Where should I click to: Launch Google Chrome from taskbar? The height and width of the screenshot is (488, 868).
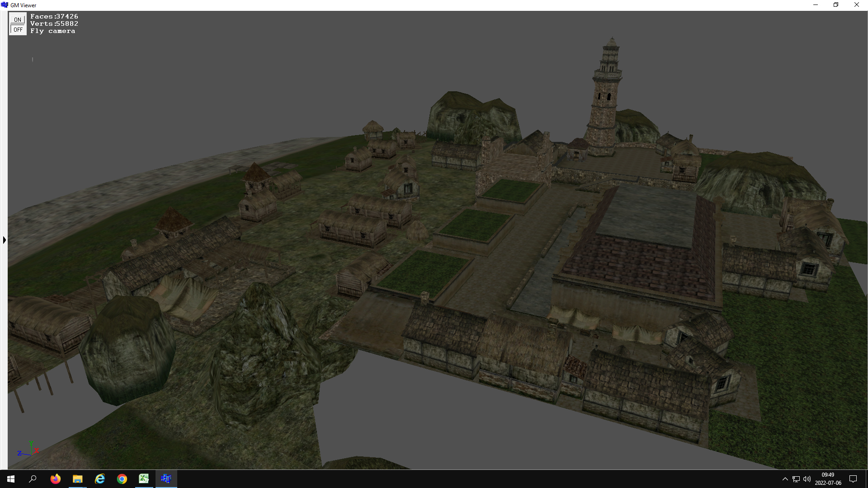click(122, 479)
